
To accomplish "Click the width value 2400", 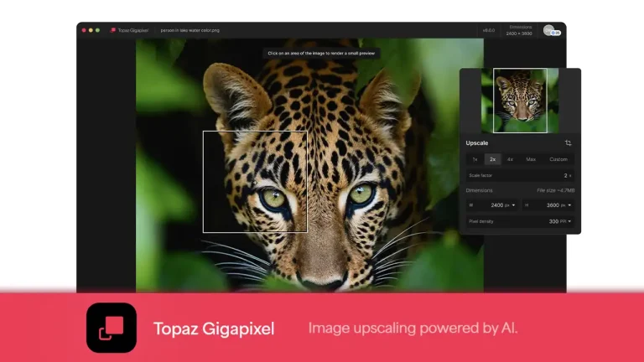I will [x=497, y=205].
